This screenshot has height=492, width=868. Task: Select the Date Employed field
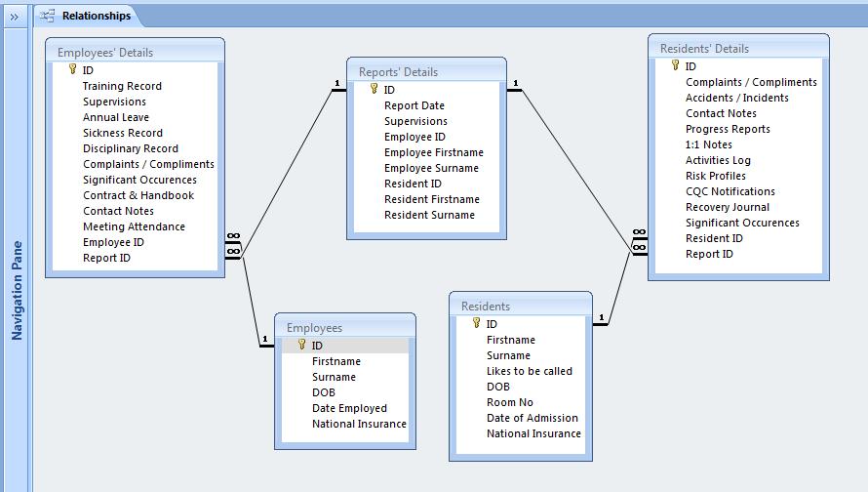click(349, 408)
